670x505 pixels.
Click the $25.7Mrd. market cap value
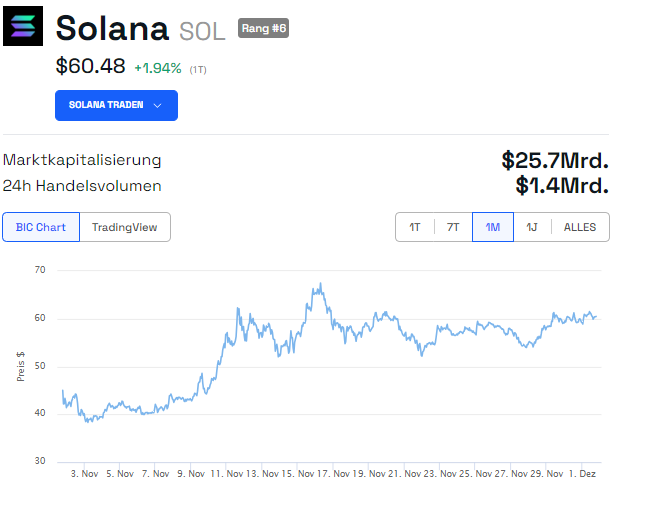[555, 160]
